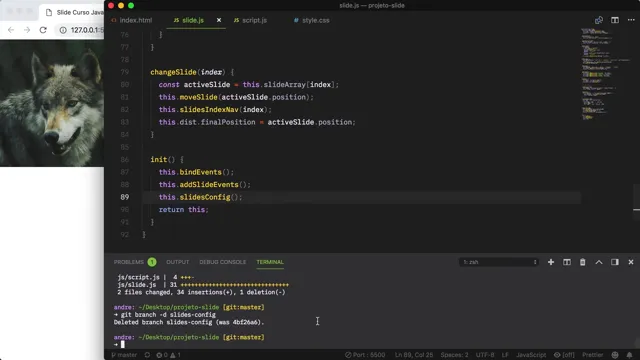Click Port : 5500 live server status

pyautogui.click(x=365, y=355)
